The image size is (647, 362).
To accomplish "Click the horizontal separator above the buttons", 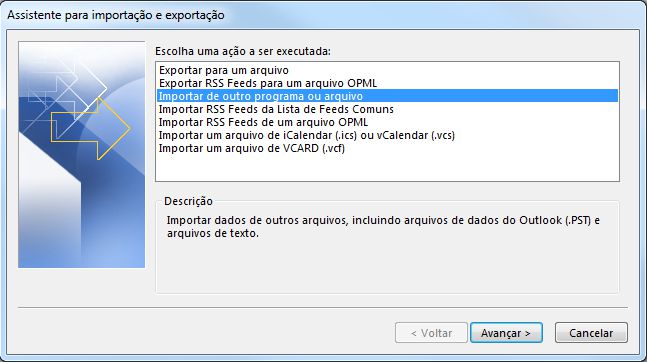I will pos(323,308).
